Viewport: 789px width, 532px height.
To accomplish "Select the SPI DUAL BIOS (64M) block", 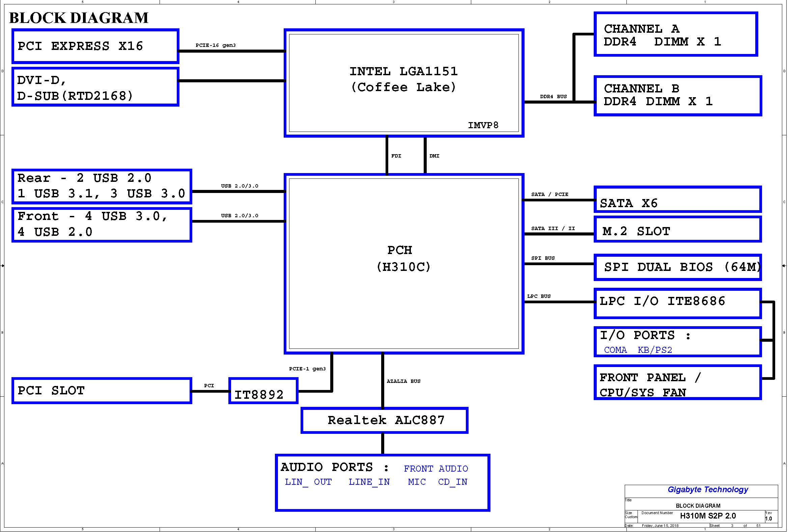I will pos(677,267).
